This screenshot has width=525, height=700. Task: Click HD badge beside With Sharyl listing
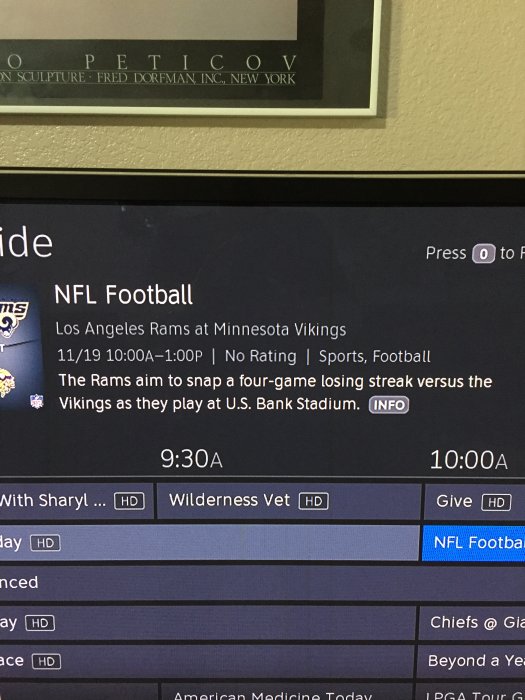tap(129, 501)
